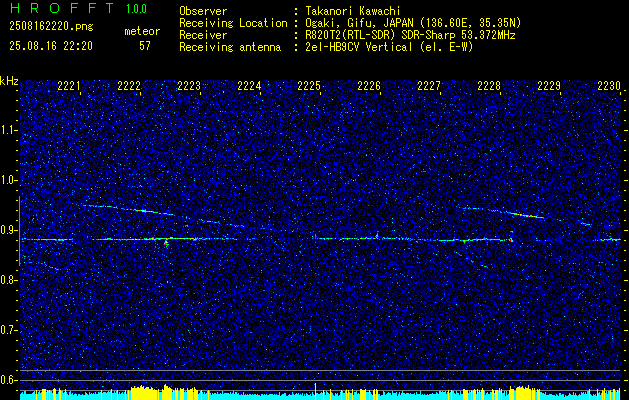The width and height of the screenshot is (629, 400).
Task: Click the 1.0 kHz frequency label
Action: pos(9,181)
